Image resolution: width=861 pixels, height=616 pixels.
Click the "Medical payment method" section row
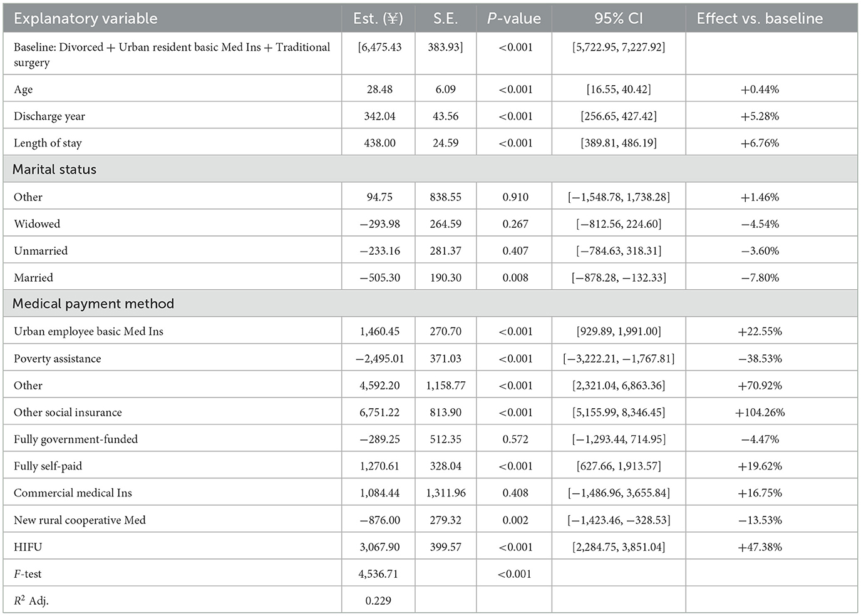tap(93, 304)
